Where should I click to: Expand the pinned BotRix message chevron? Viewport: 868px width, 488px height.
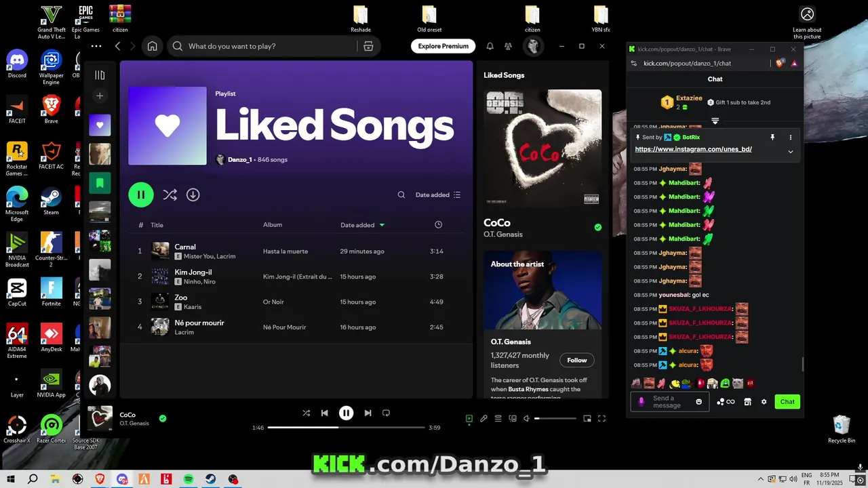(790, 152)
